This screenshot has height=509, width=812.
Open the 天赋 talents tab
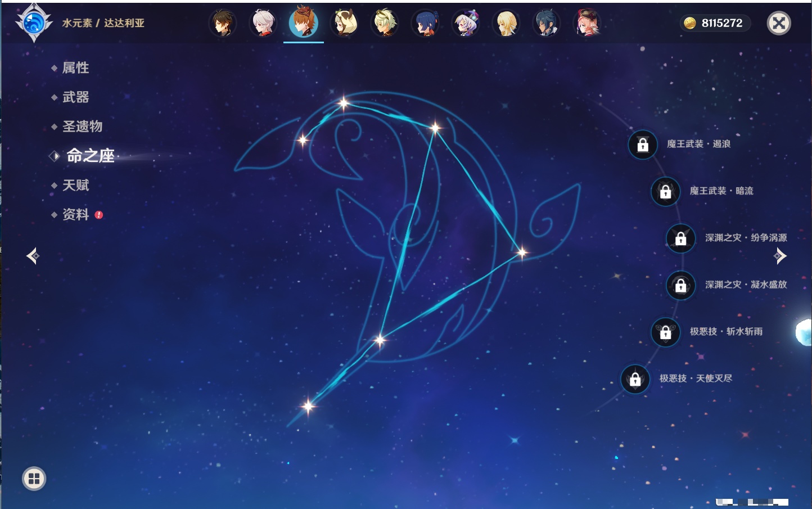[x=75, y=185]
